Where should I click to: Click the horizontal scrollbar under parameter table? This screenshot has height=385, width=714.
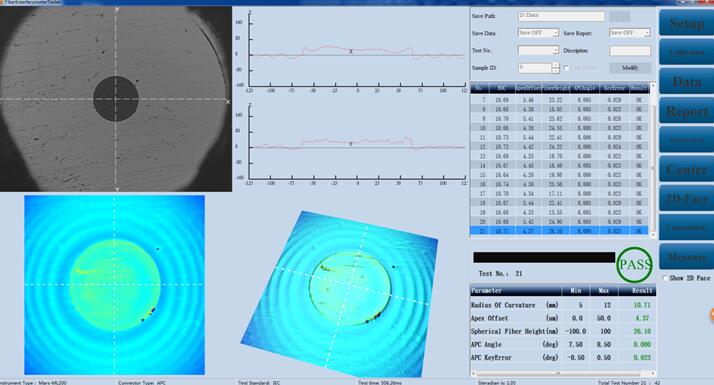pyautogui.click(x=562, y=374)
